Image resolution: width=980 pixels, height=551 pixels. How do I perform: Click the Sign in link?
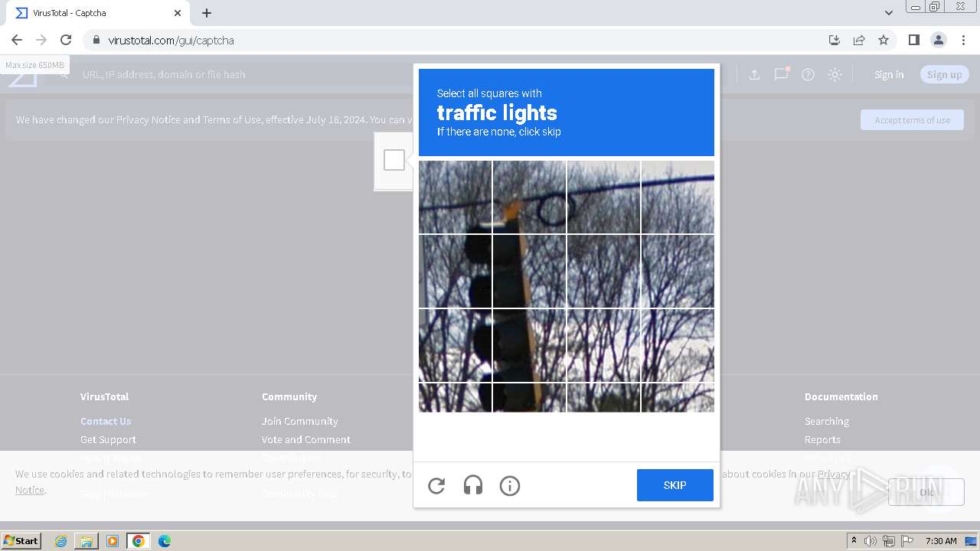(889, 74)
